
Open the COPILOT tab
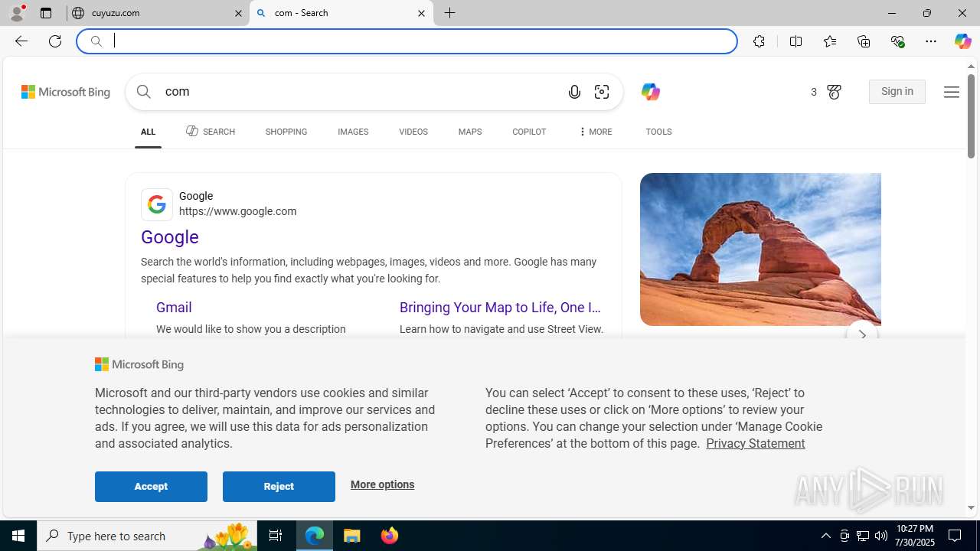(x=529, y=132)
